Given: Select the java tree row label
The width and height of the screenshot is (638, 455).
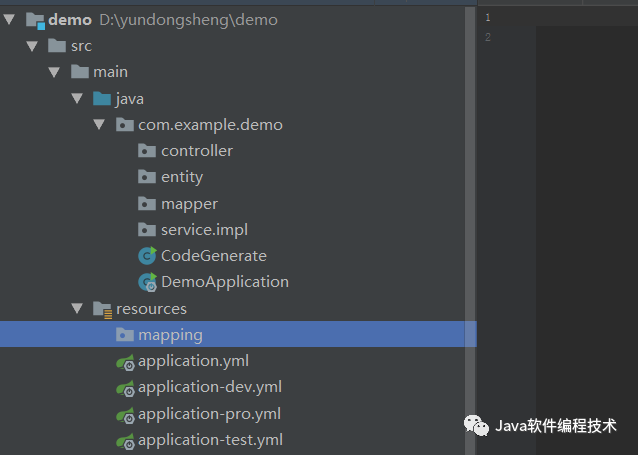Looking at the screenshot, I should point(129,99).
